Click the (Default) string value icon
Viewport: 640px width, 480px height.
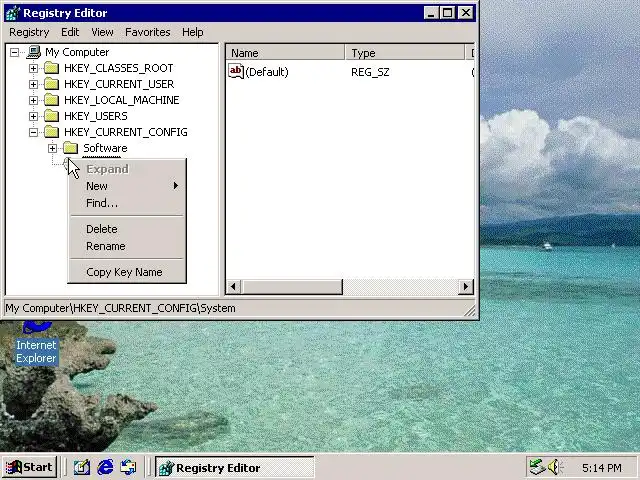[x=236, y=71]
